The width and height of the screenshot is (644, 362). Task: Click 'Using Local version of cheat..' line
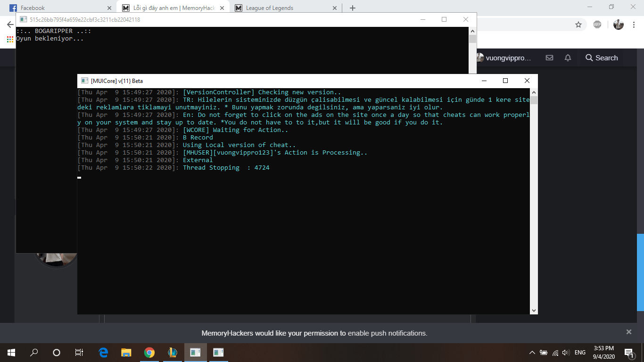[x=239, y=145]
